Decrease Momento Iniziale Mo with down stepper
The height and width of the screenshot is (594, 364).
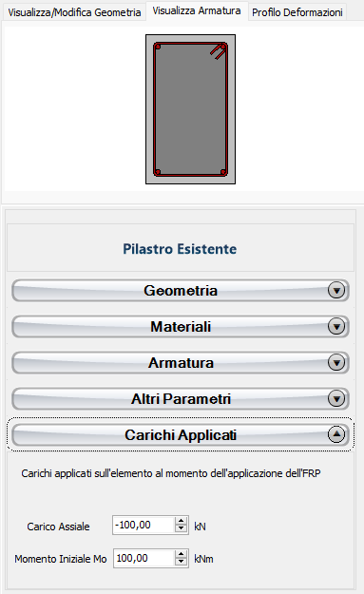(x=182, y=563)
